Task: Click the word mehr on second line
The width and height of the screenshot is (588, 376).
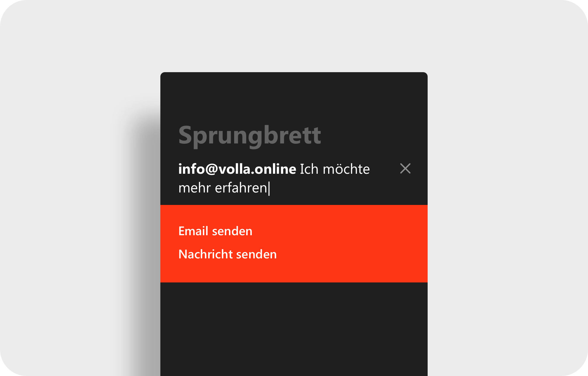Action: [195, 188]
